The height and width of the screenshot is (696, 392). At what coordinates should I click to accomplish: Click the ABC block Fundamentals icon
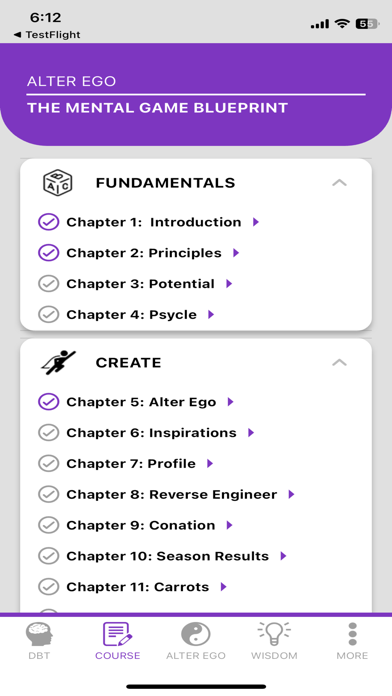pos(58,183)
